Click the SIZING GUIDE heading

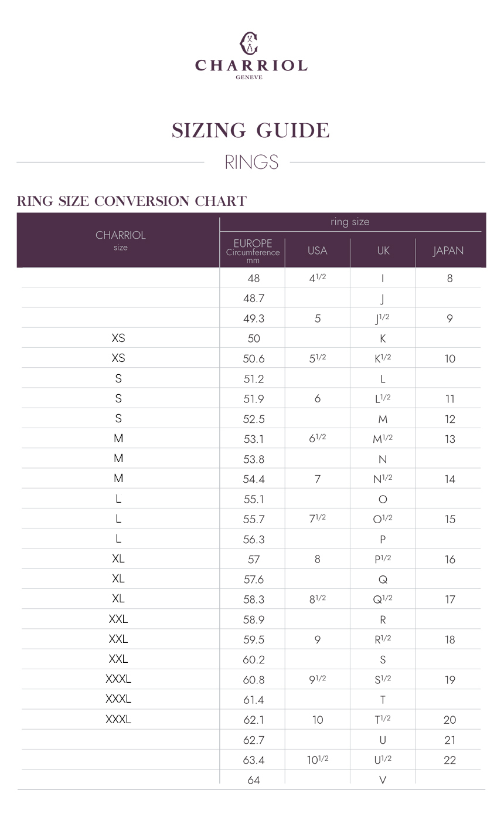coord(251,130)
